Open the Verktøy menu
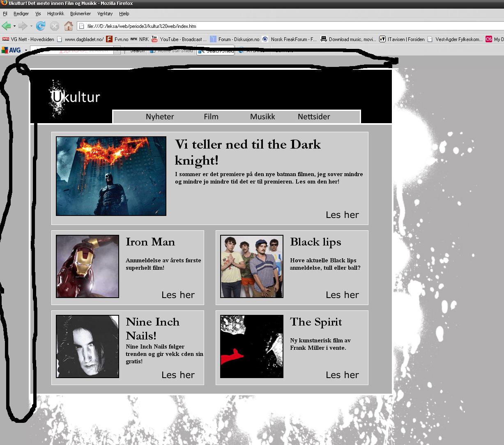Screen dimensions: 504x445 coord(105,14)
